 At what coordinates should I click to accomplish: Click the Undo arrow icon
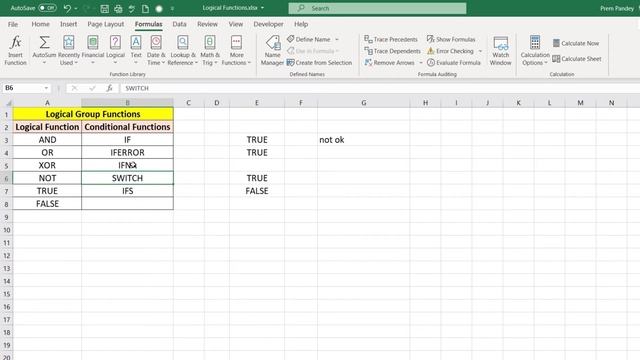click(67, 8)
